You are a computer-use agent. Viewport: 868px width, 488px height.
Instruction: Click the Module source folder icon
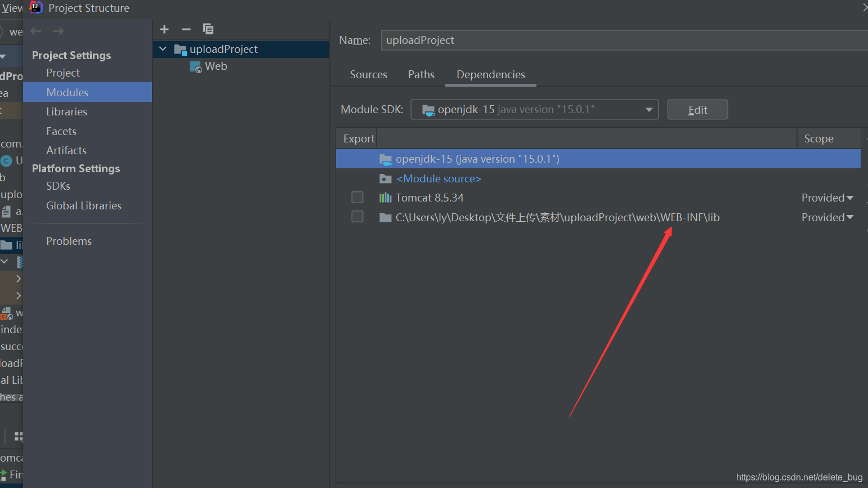(x=386, y=178)
